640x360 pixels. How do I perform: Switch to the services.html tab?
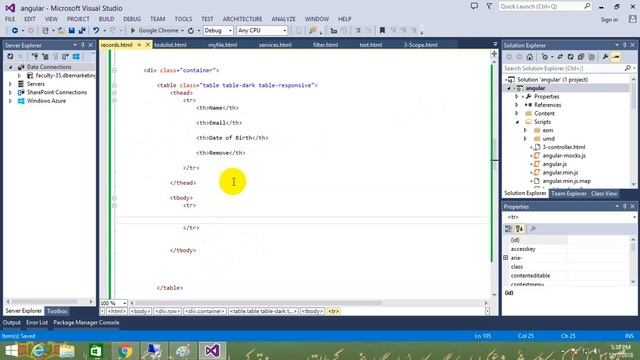pos(275,45)
